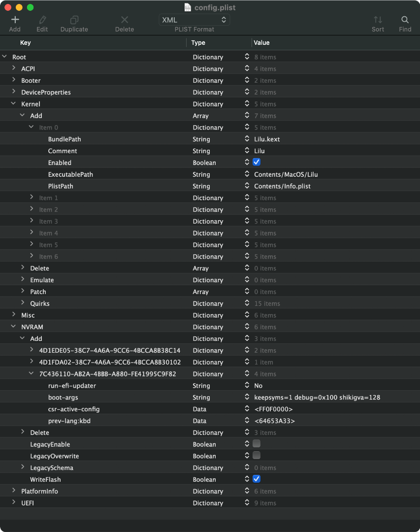Enable the LegacyEnable checkbox

pos(257,444)
